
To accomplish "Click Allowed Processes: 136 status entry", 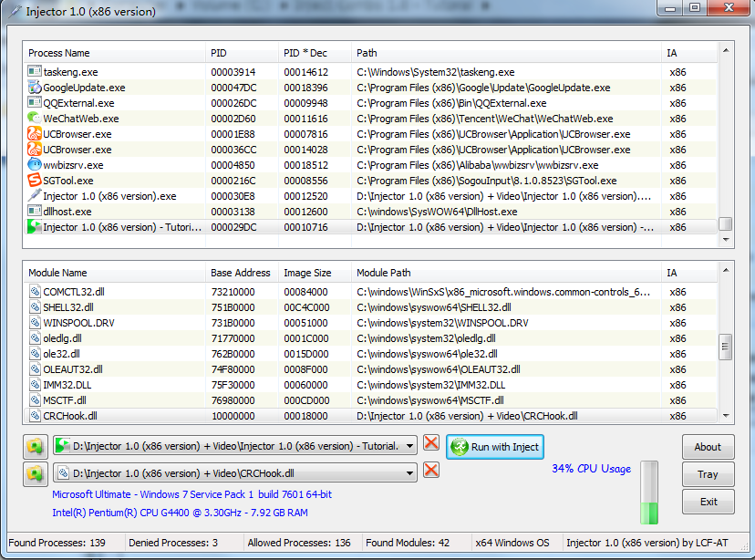I will 299,543.
